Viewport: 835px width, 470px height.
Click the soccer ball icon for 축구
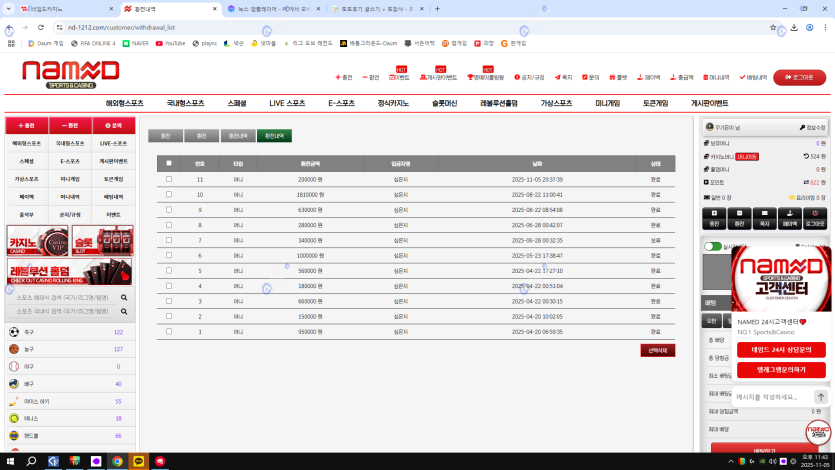click(14, 332)
